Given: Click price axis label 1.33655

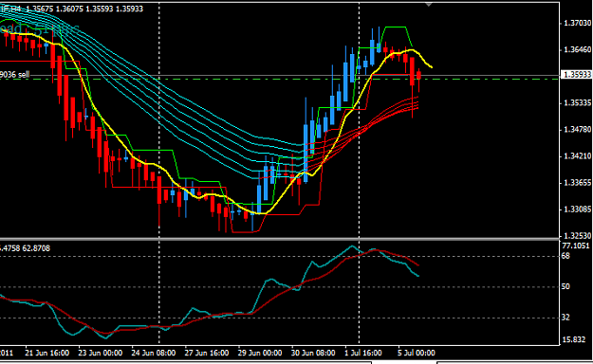Looking at the screenshot, I should click(x=577, y=183).
